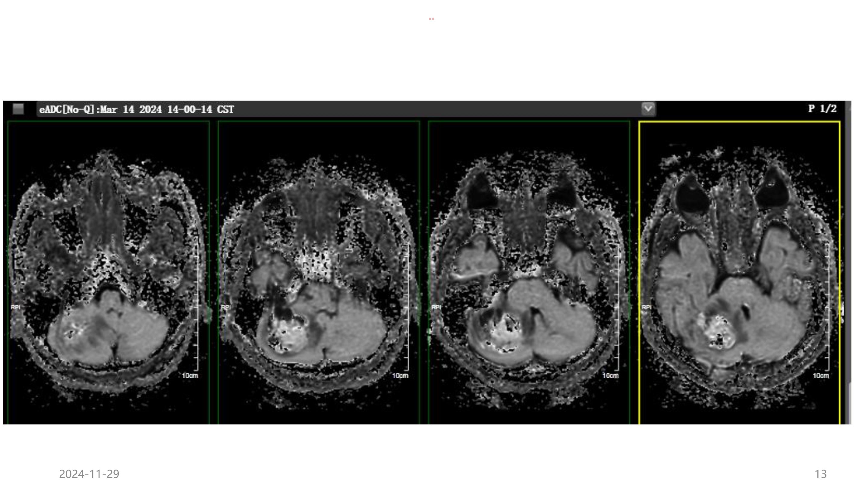Click the slide number 13
The width and height of the screenshot is (868, 488).
click(x=820, y=474)
